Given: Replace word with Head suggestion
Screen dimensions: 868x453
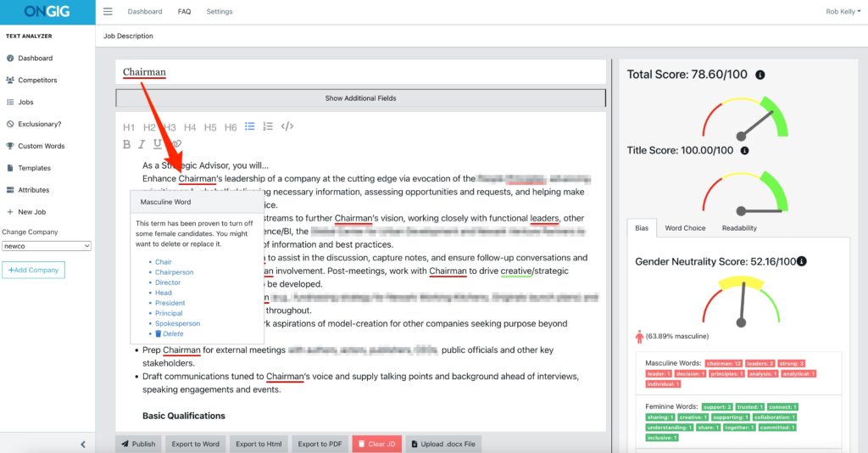Looking at the screenshot, I should click(164, 293).
